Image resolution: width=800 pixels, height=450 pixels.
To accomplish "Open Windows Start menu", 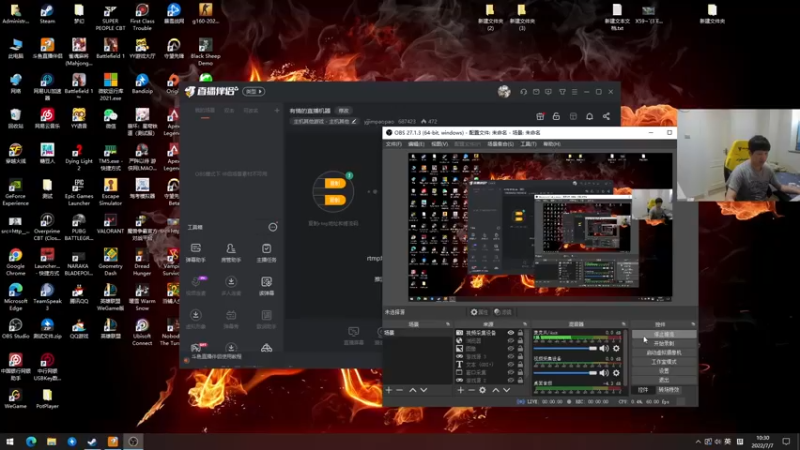I will pos(10,441).
